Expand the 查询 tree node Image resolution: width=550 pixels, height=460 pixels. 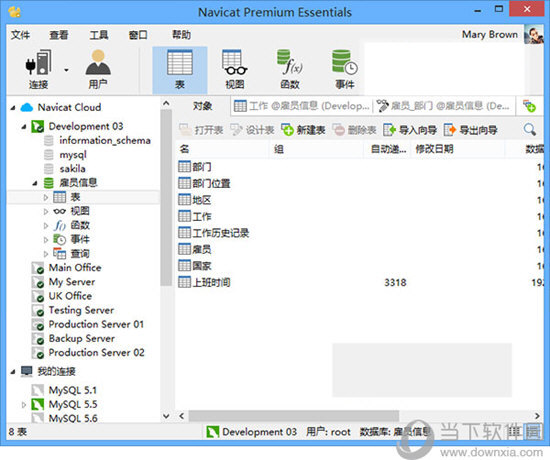(46, 254)
